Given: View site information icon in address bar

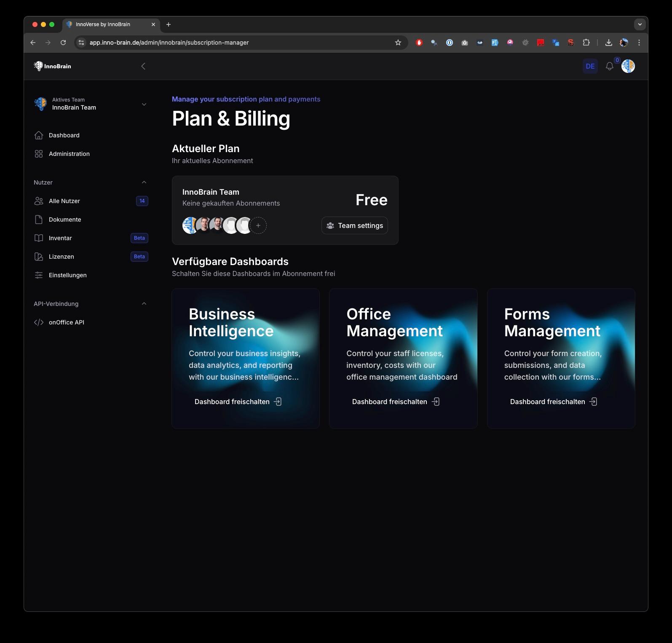Looking at the screenshot, I should pyautogui.click(x=81, y=43).
